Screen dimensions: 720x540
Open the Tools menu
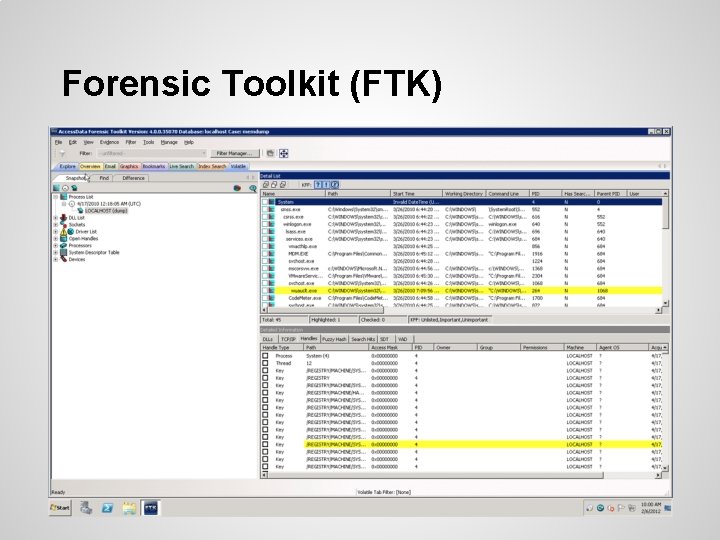click(148, 142)
